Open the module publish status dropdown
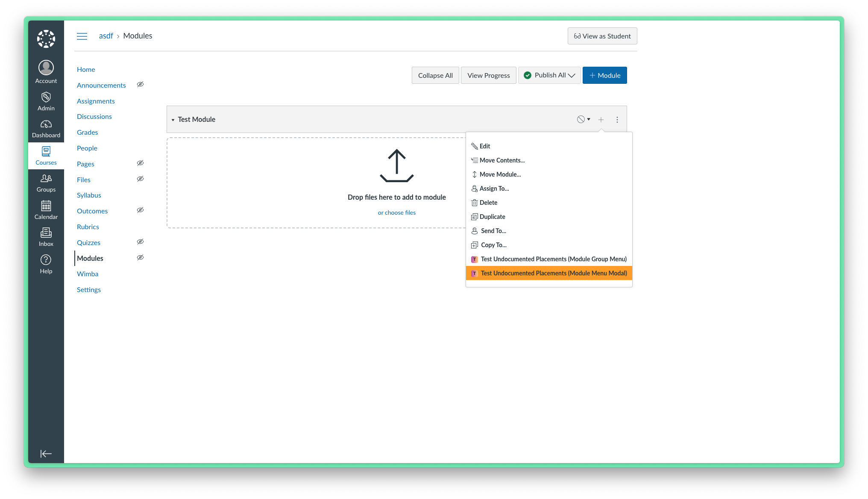Image resolution: width=868 pixels, height=499 pixels. tap(584, 119)
